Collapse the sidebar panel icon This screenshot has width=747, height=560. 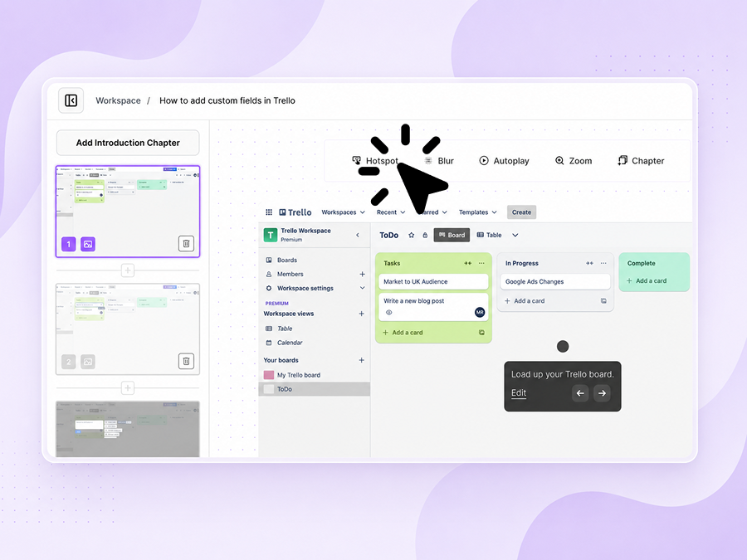(x=71, y=100)
